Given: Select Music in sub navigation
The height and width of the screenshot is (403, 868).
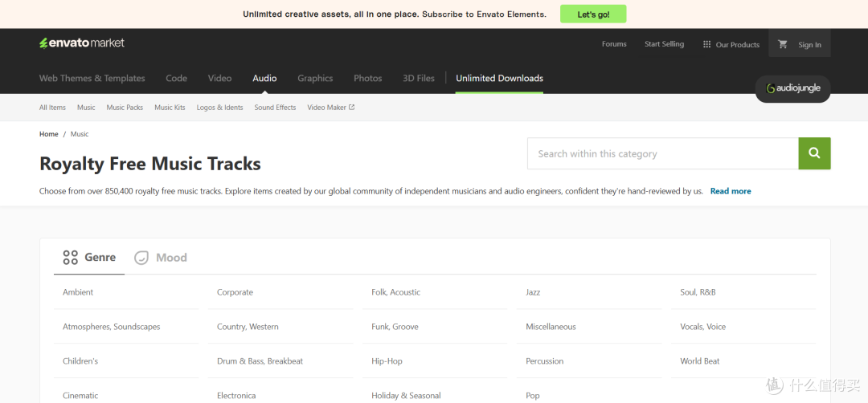Looking at the screenshot, I should point(86,108).
